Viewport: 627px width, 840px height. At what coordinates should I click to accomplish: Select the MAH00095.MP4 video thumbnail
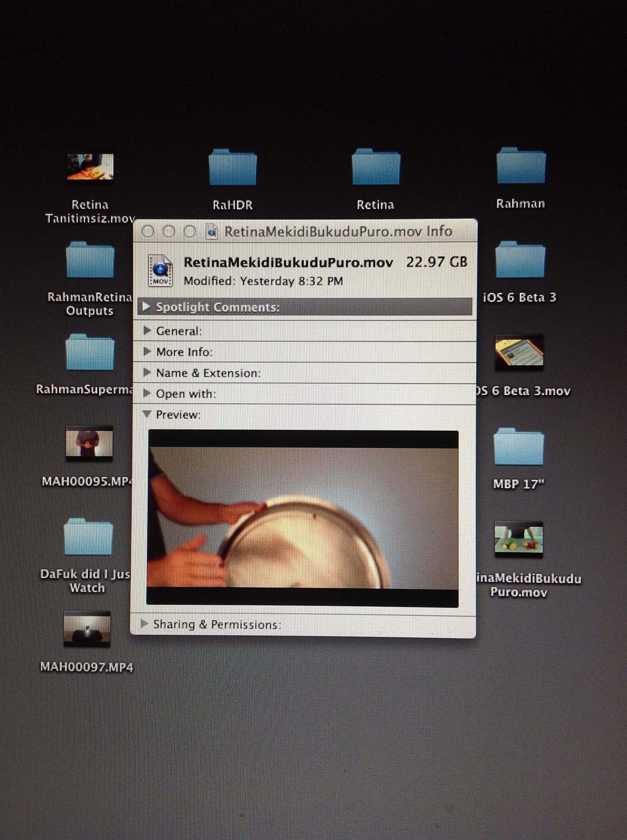click(x=89, y=443)
